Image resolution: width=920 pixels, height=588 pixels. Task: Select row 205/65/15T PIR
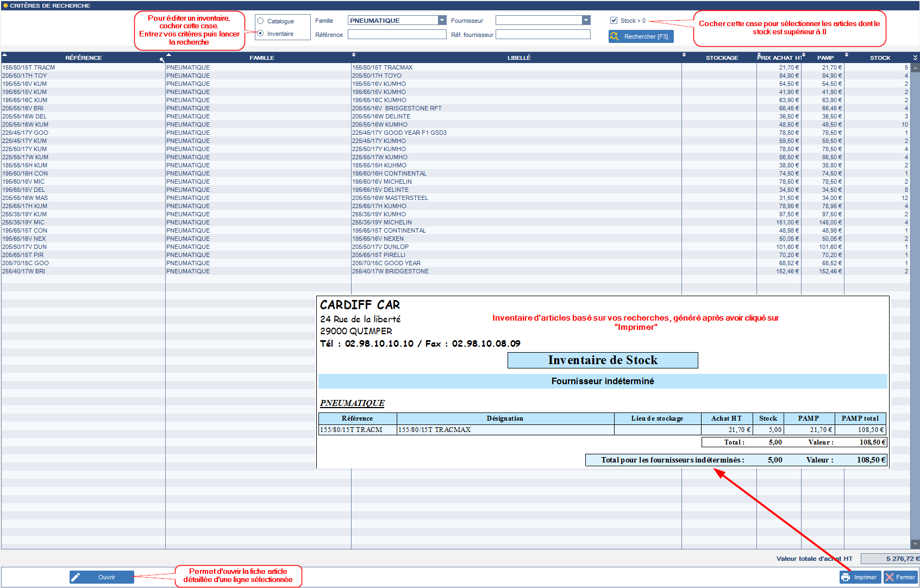(455, 255)
